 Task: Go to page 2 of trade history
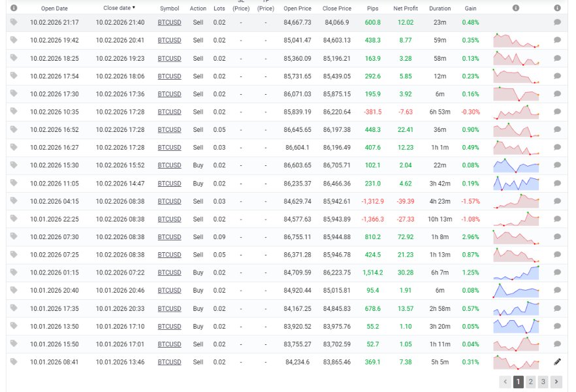(530, 382)
